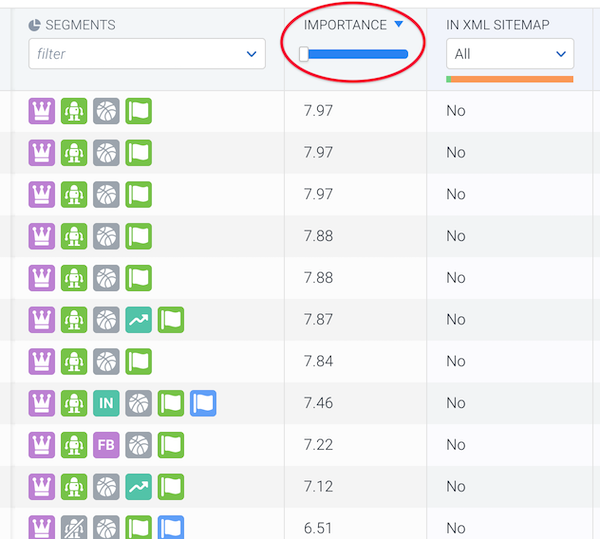Select the importance value 6.51
Screen dimensions: 600x539
click(x=318, y=528)
